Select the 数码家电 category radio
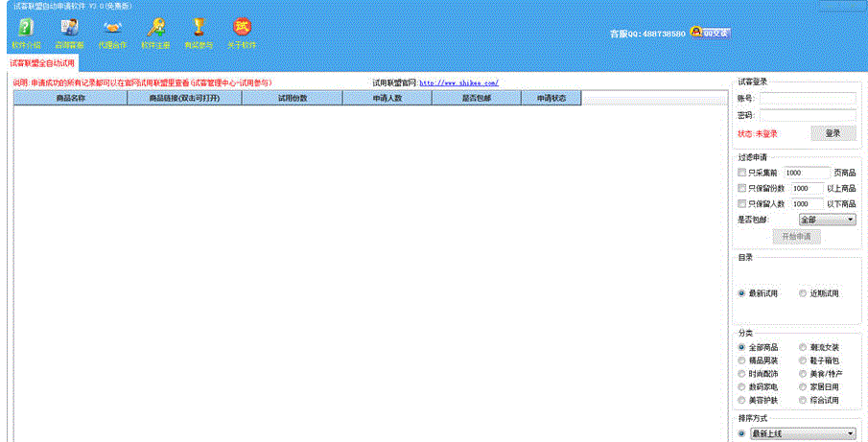The height and width of the screenshot is (442, 868). coord(741,386)
